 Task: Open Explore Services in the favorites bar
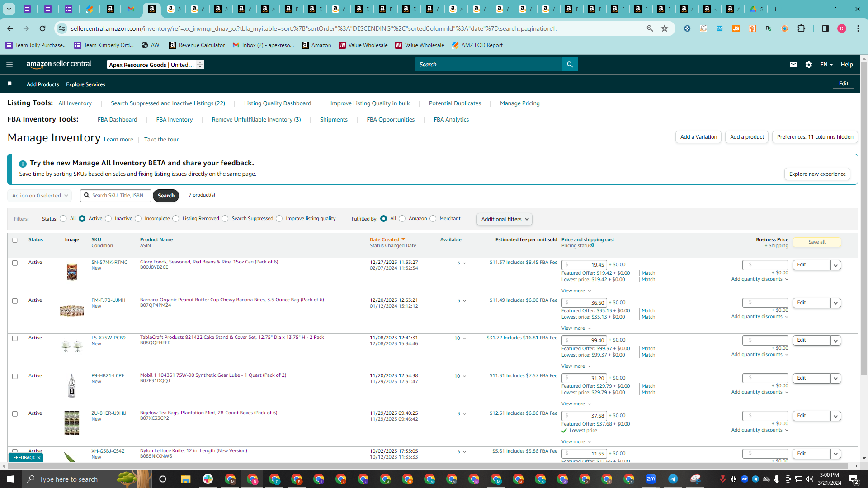tap(85, 84)
